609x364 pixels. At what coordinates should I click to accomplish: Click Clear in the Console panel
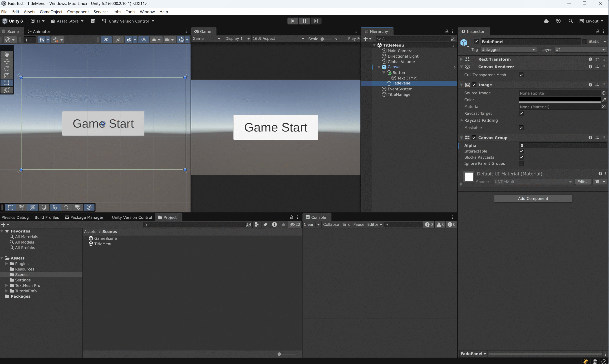pyautogui.click(x=309, y=225)
